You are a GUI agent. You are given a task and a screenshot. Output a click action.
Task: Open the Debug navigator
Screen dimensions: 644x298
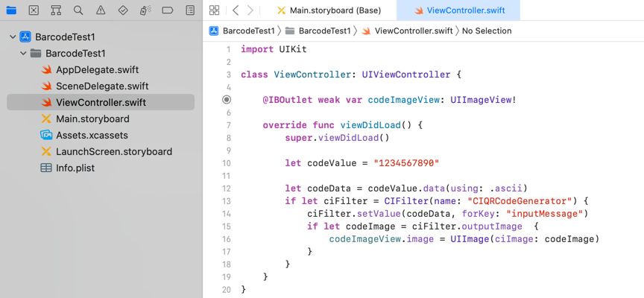145,10
